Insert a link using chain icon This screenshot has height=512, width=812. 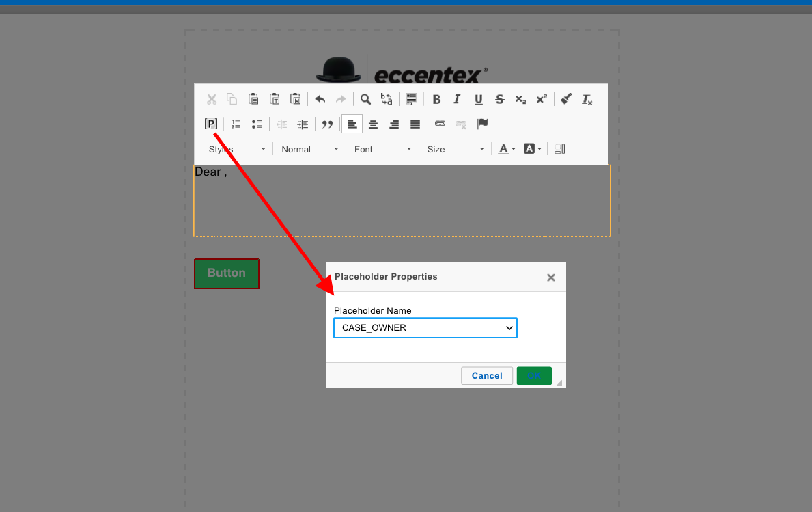point(440,124)
